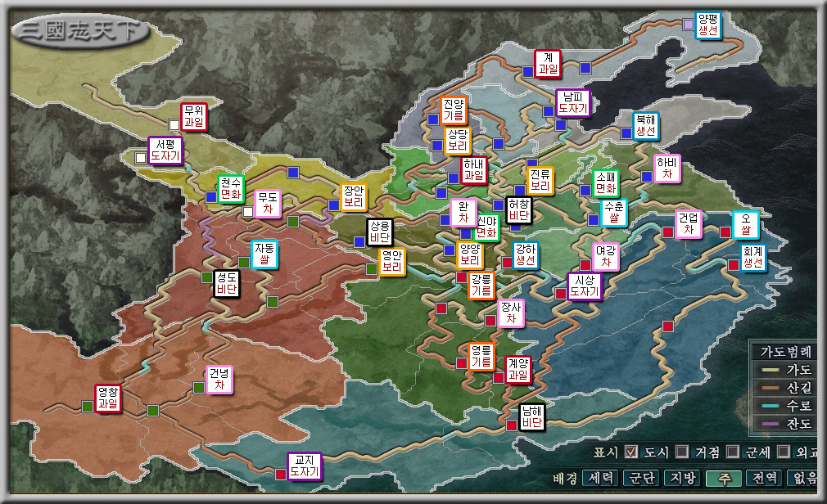Viewport: 827px width, 504px height.
Task: Click the 三國志天下 title logo
Action: pos(81,31)
